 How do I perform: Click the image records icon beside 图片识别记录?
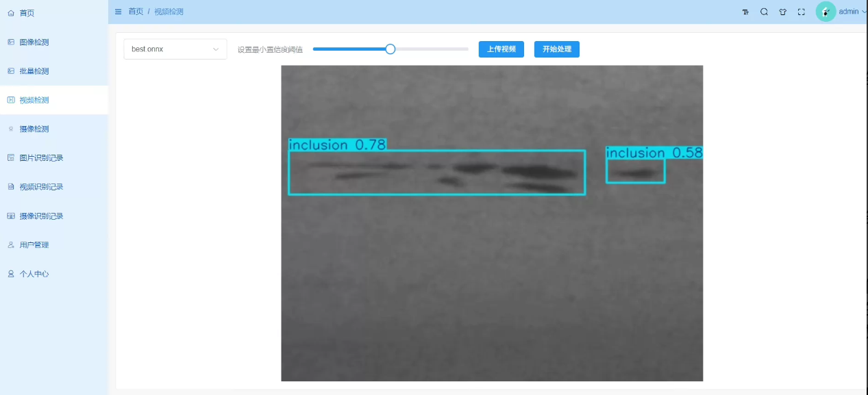pos(11,157)
